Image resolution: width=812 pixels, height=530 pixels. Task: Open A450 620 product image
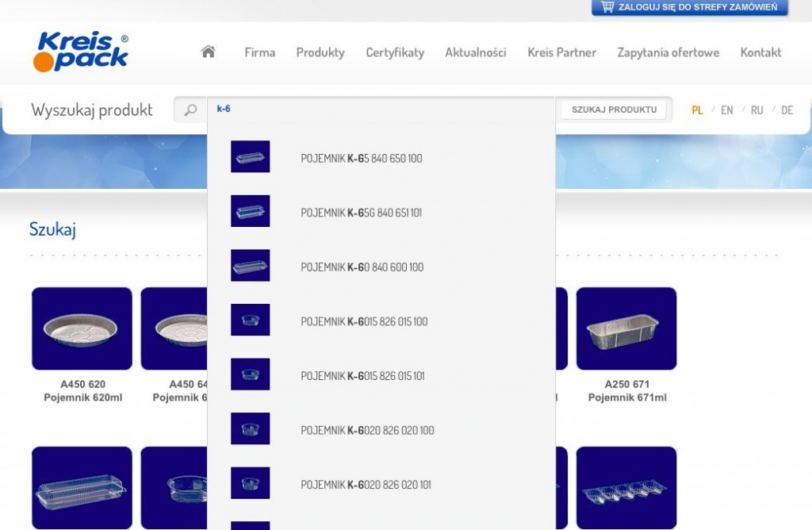click(82, 328)
